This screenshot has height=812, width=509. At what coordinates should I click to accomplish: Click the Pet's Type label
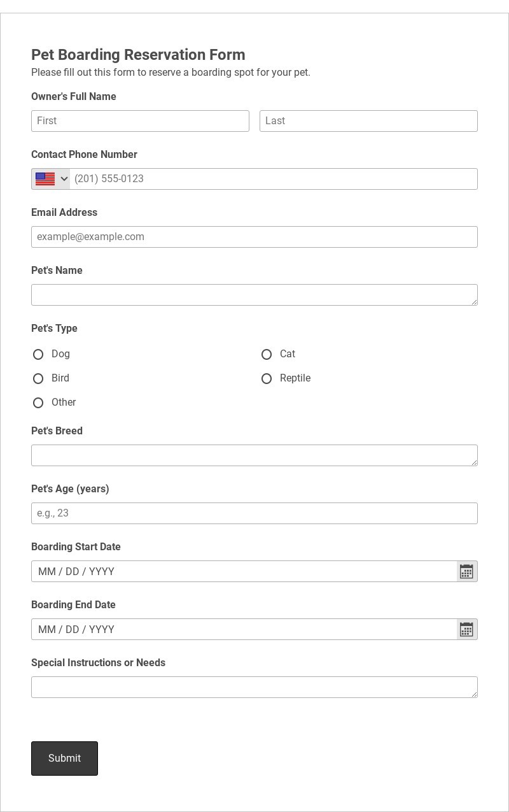click(54, 329)
